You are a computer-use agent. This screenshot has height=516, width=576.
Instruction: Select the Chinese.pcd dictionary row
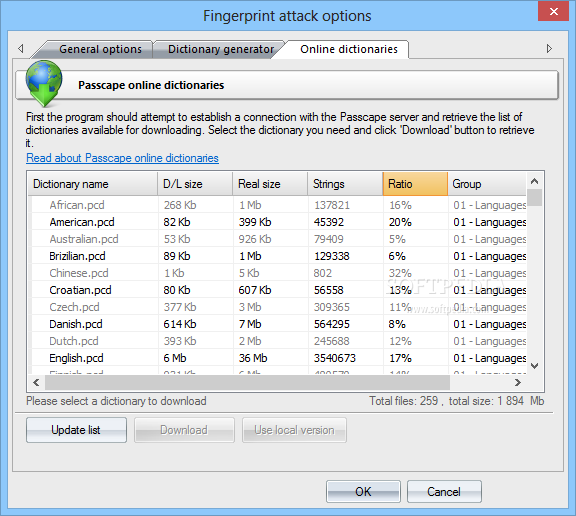pos(277,273)
